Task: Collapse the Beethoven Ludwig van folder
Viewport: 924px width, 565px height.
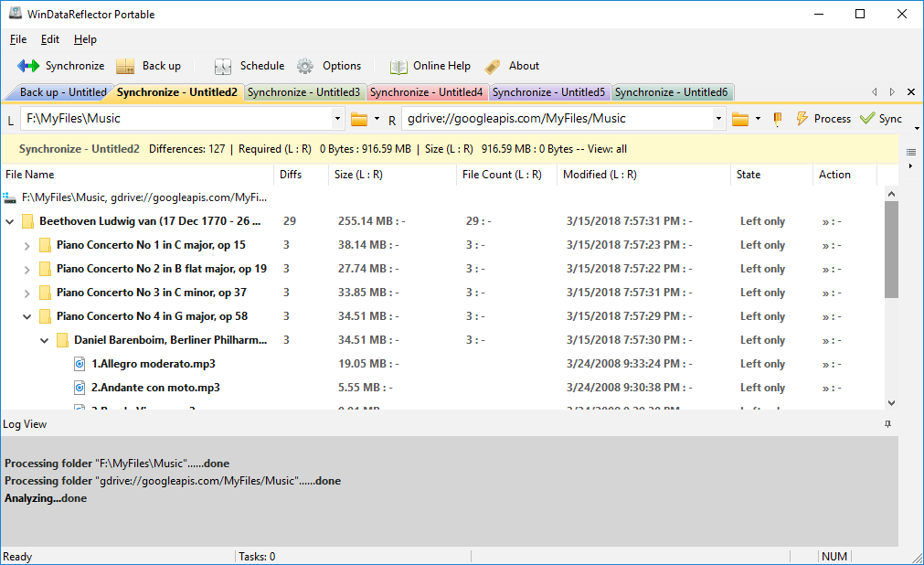Action: pyautogui.click(x=9, y=222)
